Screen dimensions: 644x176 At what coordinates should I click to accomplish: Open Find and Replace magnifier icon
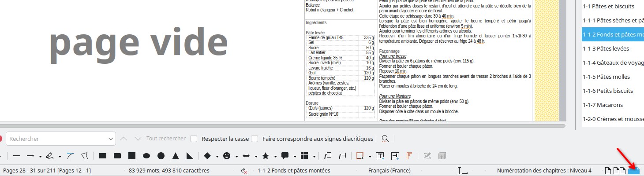click(x=385, y=139)
